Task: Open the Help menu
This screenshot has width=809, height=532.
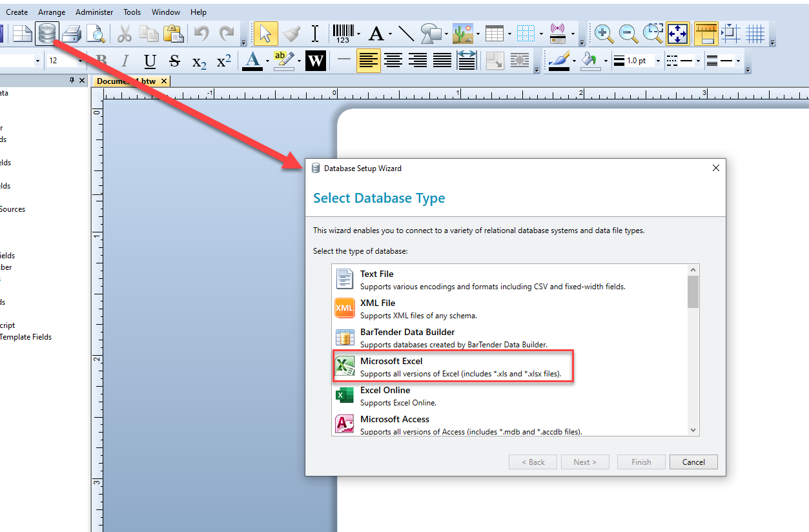Action: tap(199, 12)
